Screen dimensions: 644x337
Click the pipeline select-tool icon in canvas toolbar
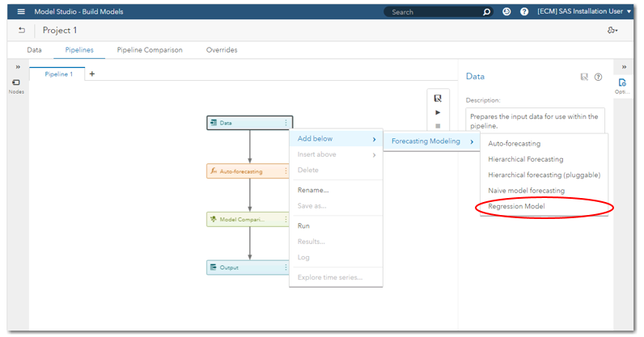click(x=438, y=98)
